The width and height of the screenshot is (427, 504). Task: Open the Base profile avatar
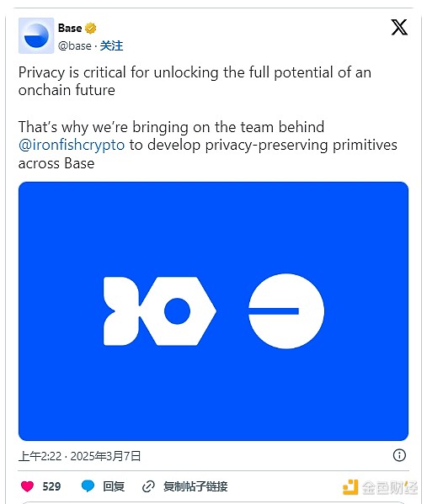36,35
